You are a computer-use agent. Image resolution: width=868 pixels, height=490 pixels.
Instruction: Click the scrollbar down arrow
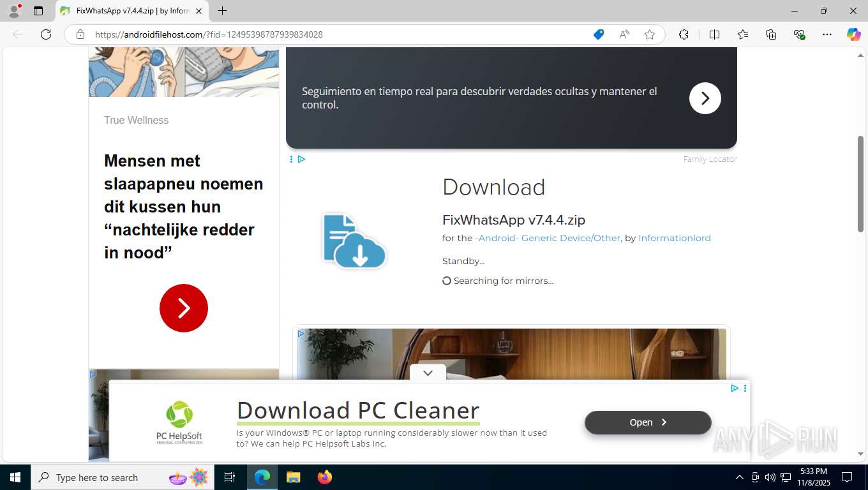pyautogui.click(x=860, y=454)
